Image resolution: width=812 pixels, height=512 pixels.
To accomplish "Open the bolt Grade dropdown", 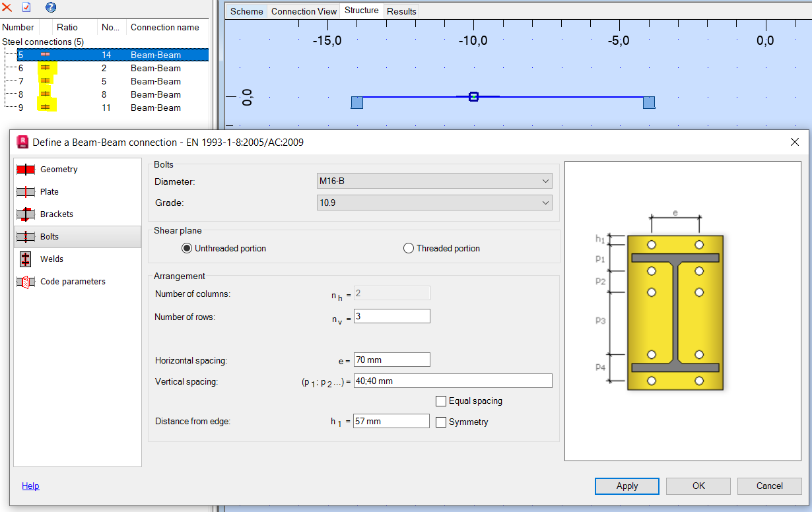I will 546,202.
